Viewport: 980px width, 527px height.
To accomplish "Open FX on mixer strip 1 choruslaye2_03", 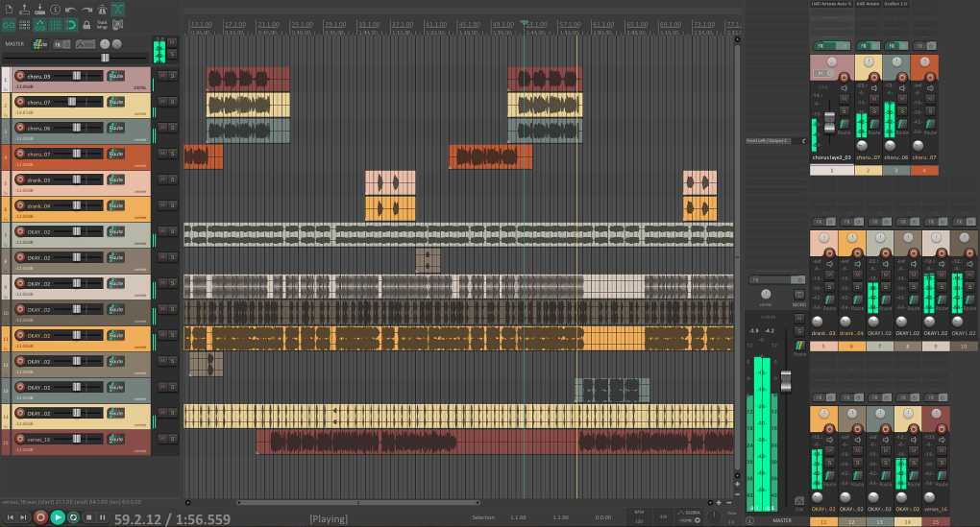I will (825, 45).
